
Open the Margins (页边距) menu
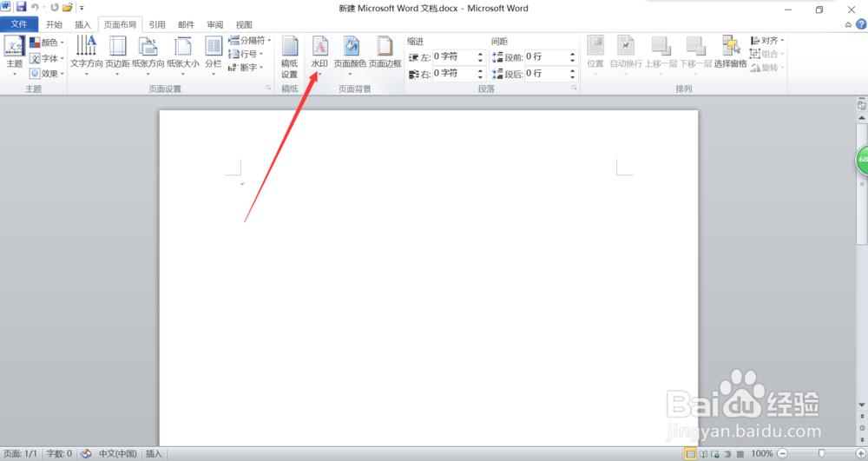pyautogui.click(x=117, y=56)
